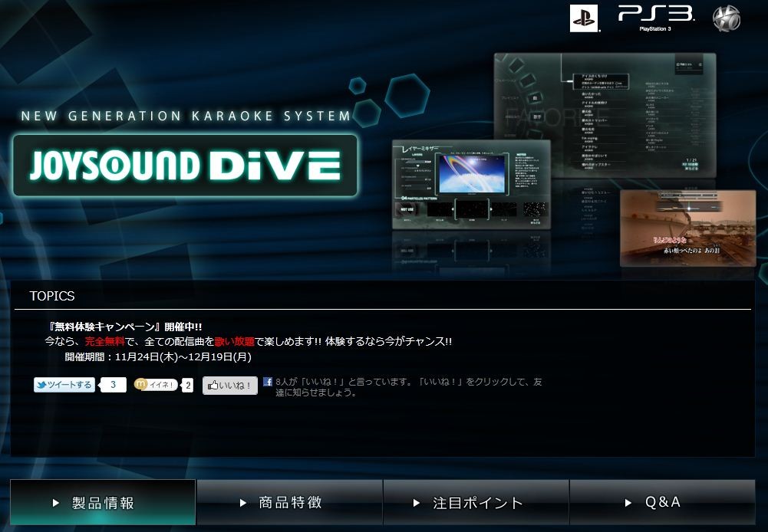The image size is (768, 532).
Task: View the karaoke lyrics screenshot thumbnail
Action: click(x=688, y=228)
